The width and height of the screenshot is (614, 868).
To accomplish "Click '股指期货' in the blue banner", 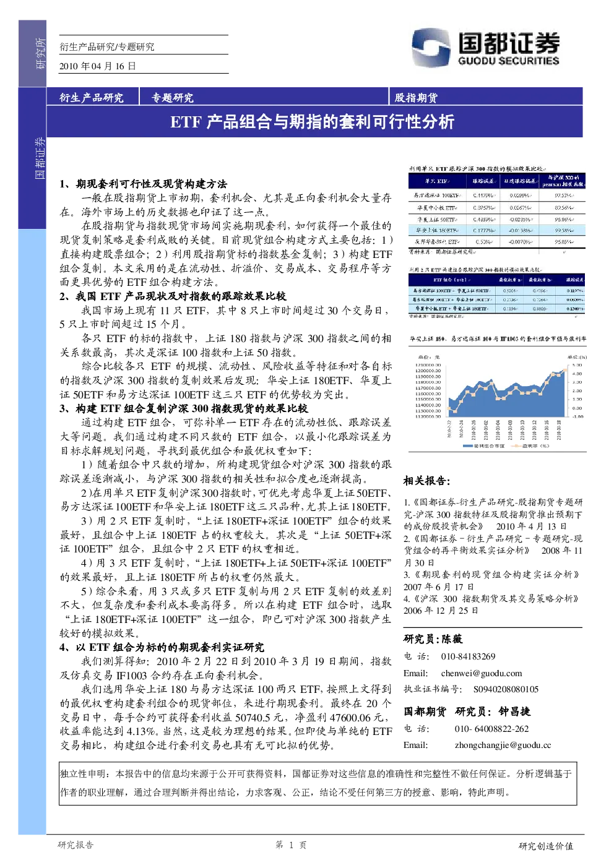I will 416,98.
